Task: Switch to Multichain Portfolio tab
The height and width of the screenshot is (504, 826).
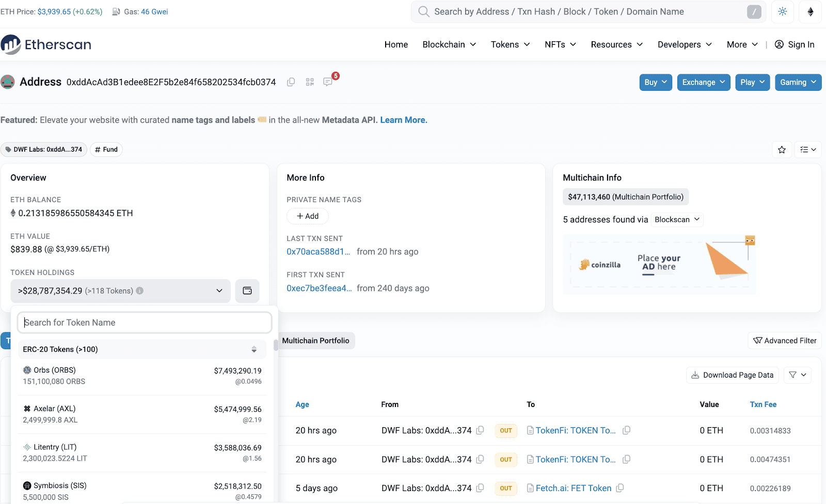Action: tap(316, 340)
